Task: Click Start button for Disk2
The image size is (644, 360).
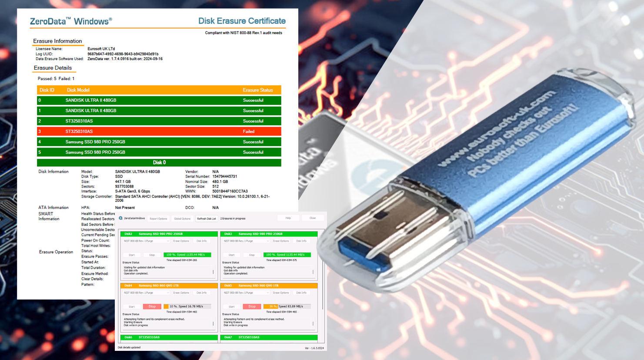Action: tap(132, 255)
